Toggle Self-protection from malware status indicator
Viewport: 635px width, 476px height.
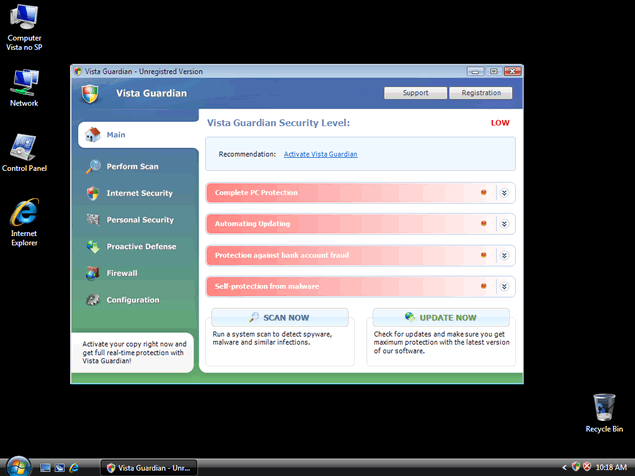click(484, 286)
